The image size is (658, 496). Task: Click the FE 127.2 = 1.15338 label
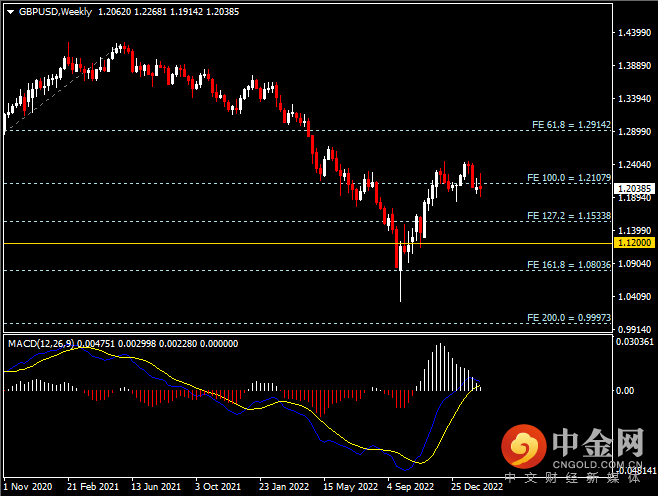(570, 216)
